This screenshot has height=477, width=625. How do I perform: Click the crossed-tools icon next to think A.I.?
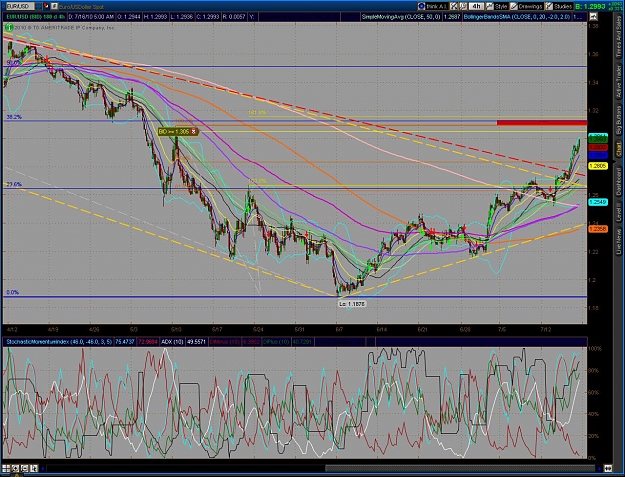coord(454,6)
